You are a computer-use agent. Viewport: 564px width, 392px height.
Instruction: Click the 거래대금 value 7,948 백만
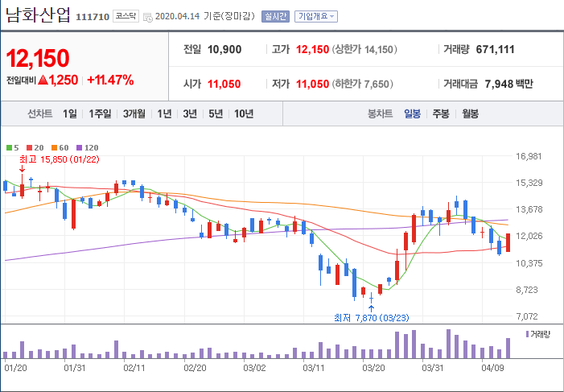508,84
